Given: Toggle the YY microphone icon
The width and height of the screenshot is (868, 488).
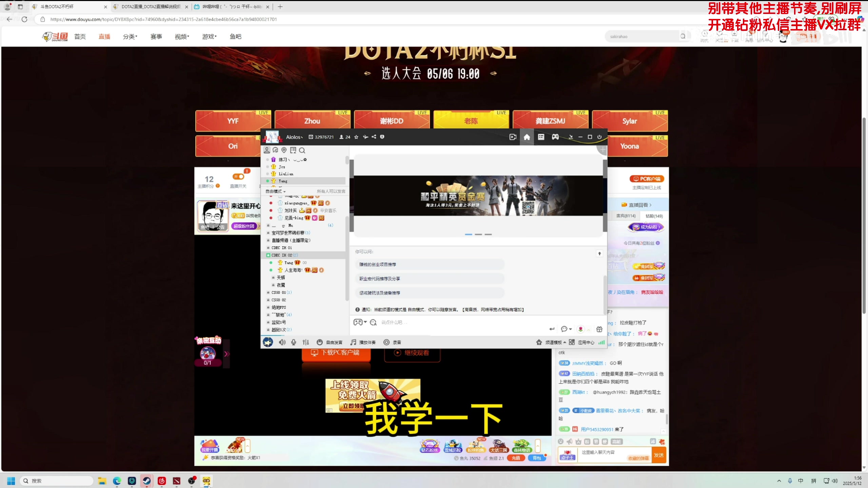Looking at the screenshot, I should point(294,342).
